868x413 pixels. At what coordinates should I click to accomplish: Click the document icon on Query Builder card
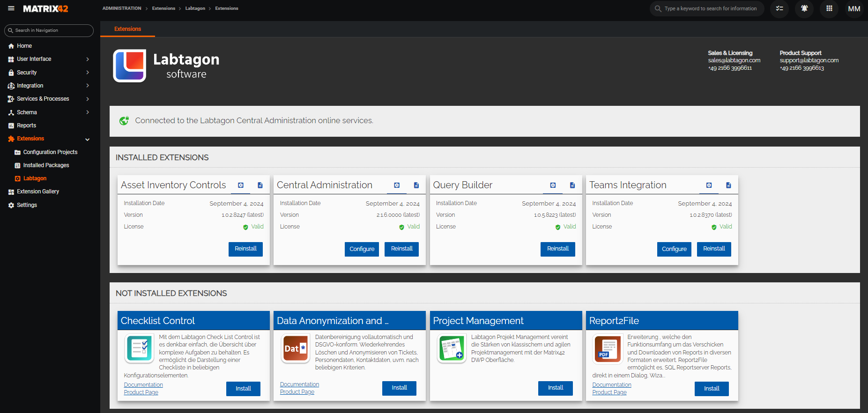pyautogui.click(x=572, y=185)
